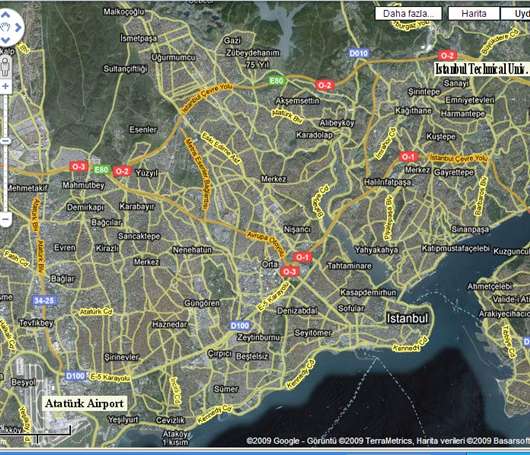This screenshot has height=455, width=530.
Task: Click the O-2 shield near Istanbul Technical Univ.
Action: 447,55
